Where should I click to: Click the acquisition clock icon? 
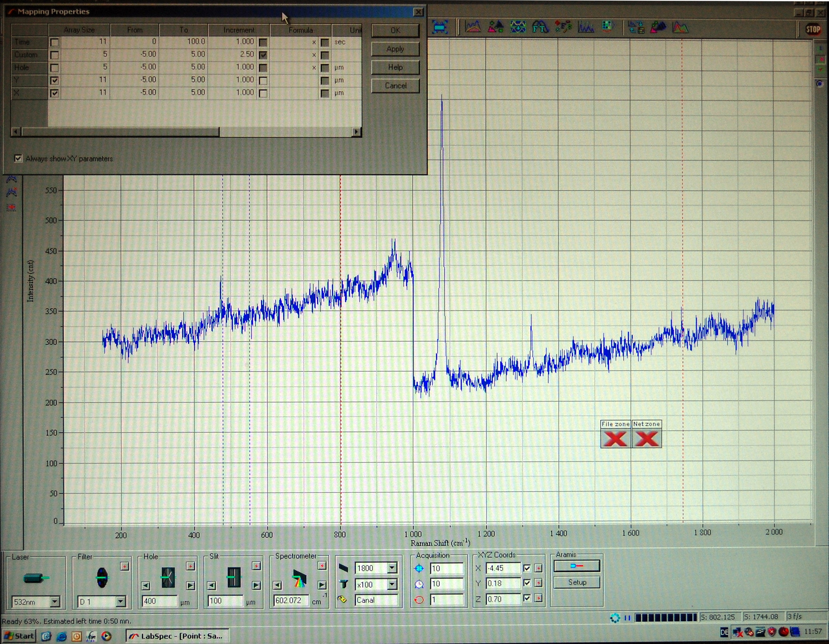[x=419, y=584]
